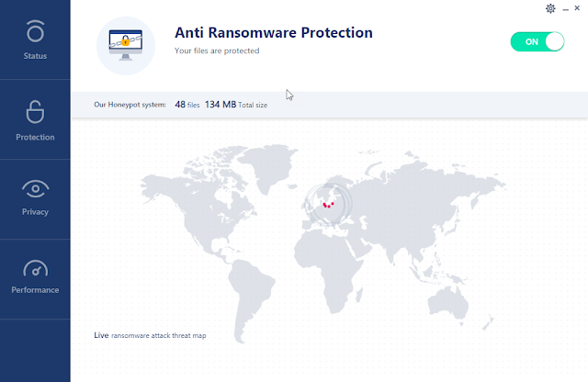Screen dimensions: 588x382
Task: Click Live ransomware attack threat map label
Action: click(x=150, y=335)
